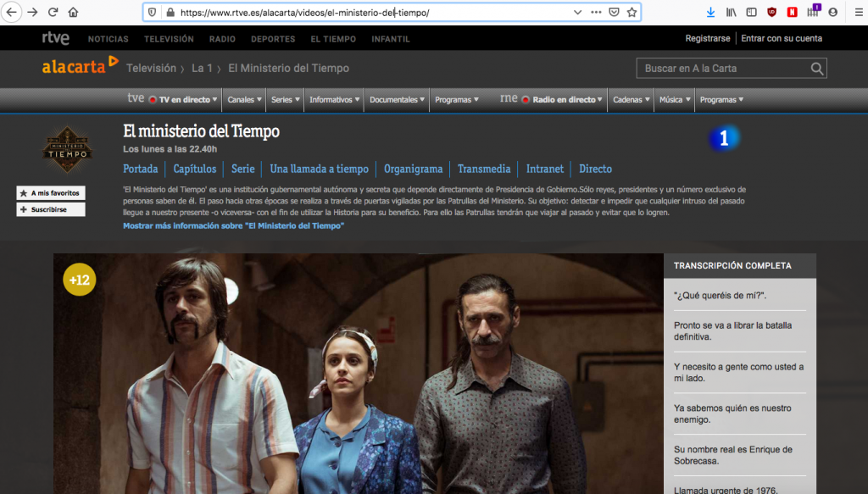Expand the Música dropdown
The image size is (868, 494).
point(675,100)
